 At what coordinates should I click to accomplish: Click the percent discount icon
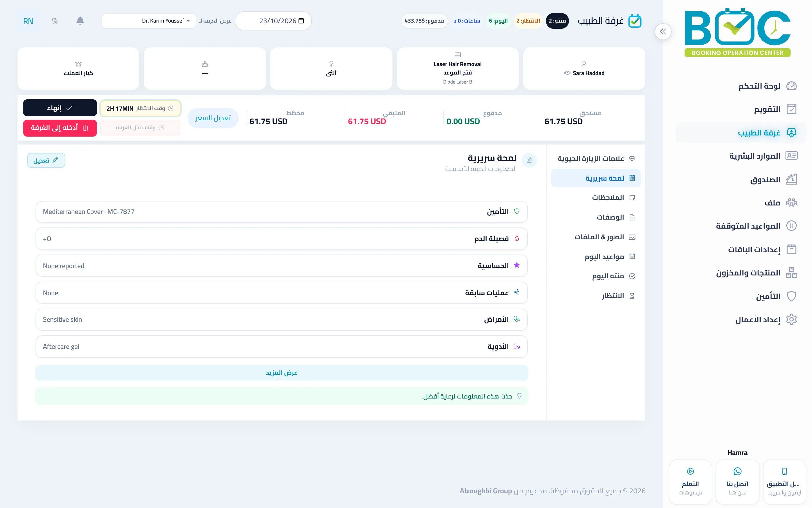tap(55, 21)
